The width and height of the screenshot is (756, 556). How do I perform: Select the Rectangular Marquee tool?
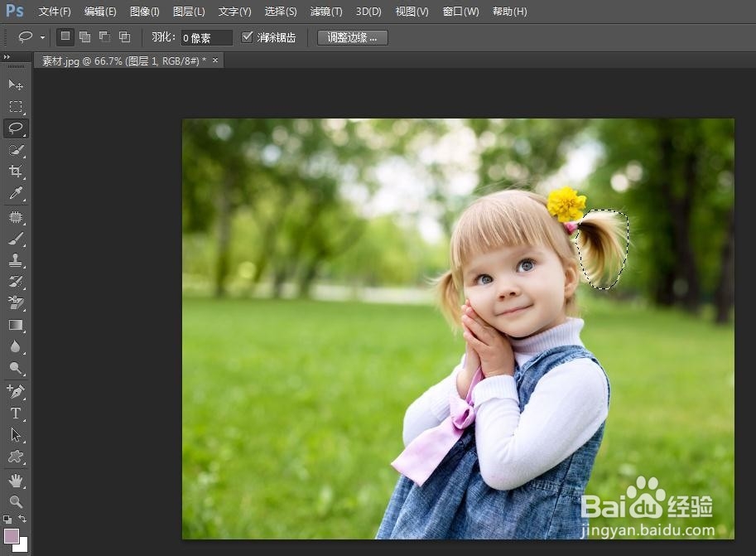[16, 107]
